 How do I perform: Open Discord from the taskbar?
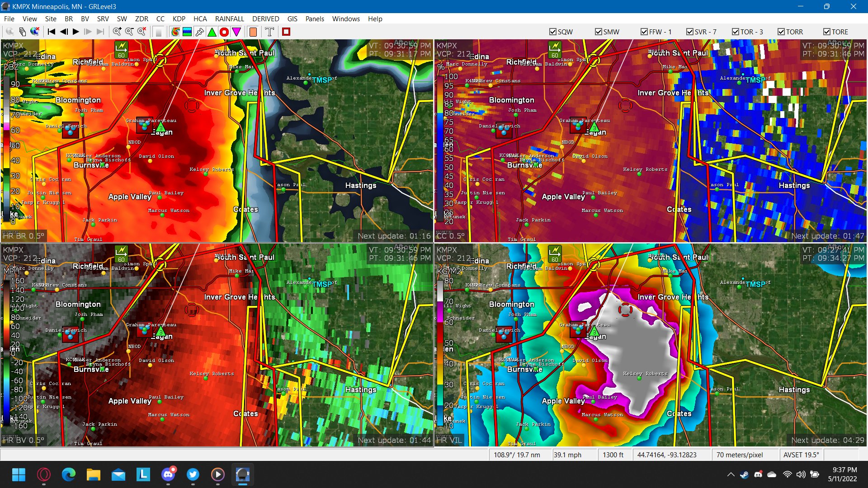[168, 474]
